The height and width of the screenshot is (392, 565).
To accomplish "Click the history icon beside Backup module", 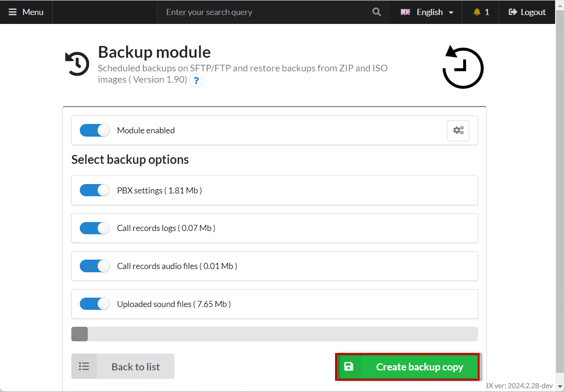I will point(77,63).
